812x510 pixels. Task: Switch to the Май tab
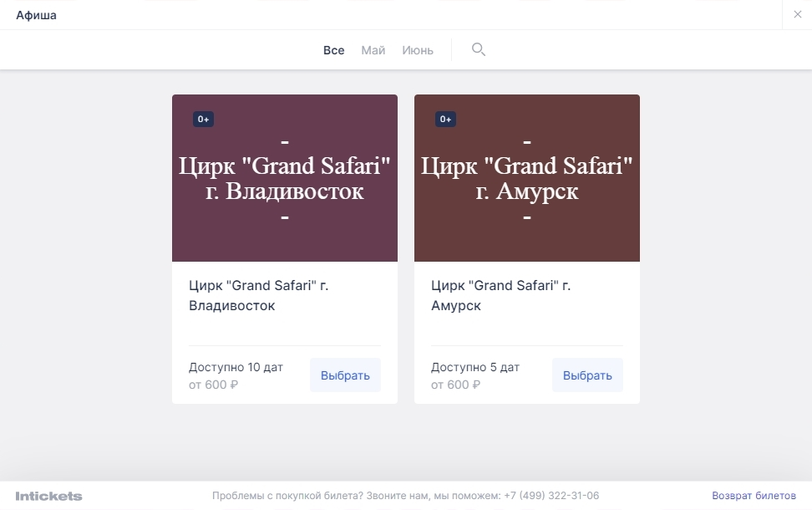point(373,50)
